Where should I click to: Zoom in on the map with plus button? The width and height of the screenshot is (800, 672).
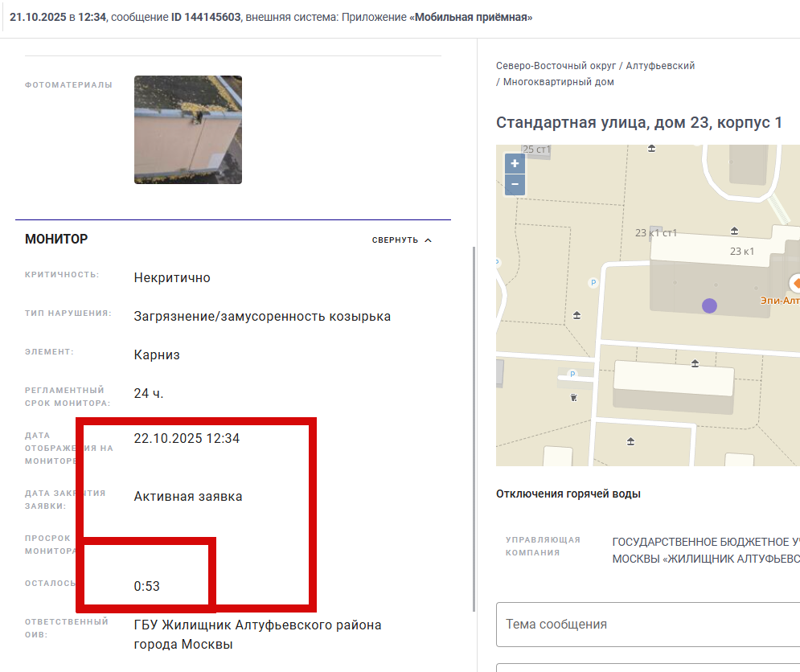pos(515,164)
